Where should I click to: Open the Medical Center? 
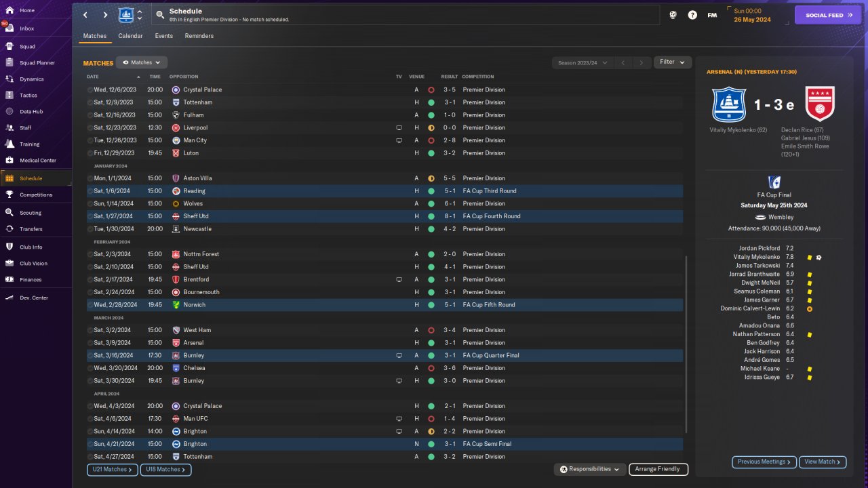[x=38, y=161]
